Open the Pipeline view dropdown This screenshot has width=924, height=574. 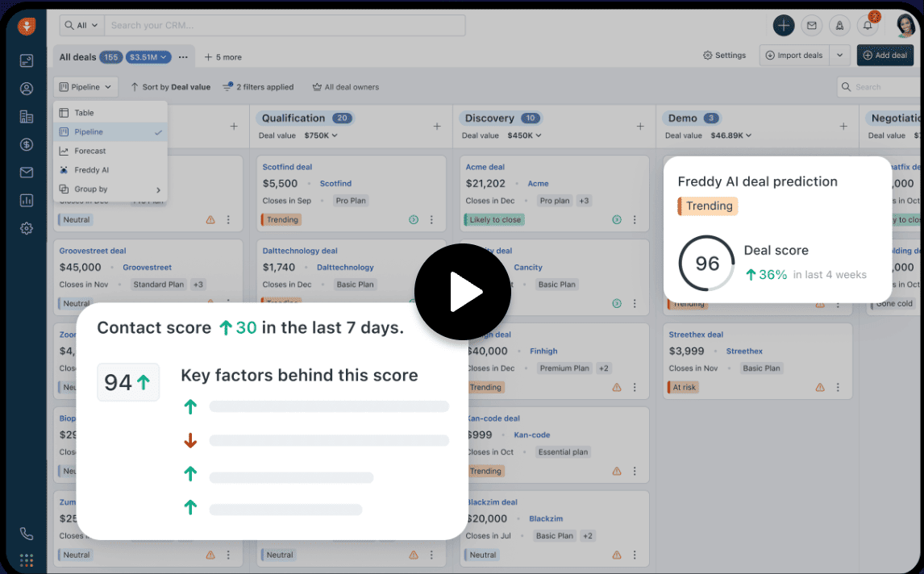click(85, 86)
